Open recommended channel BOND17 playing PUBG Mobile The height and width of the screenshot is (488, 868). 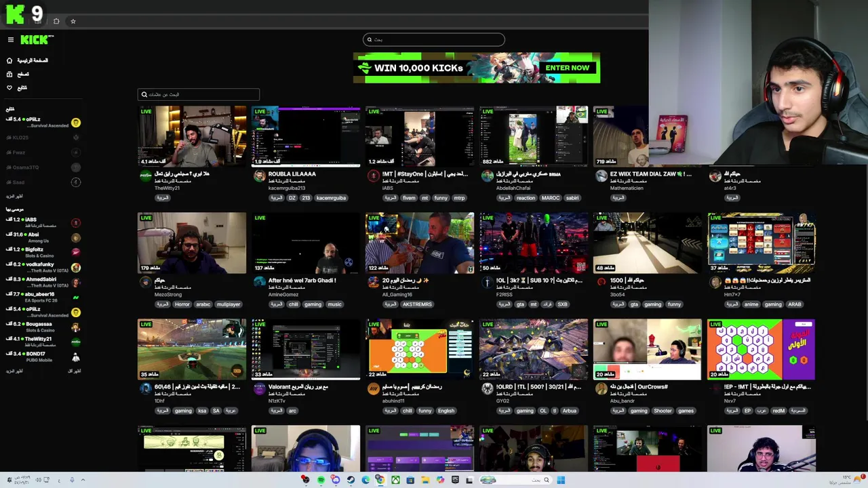tap(42, 357)
